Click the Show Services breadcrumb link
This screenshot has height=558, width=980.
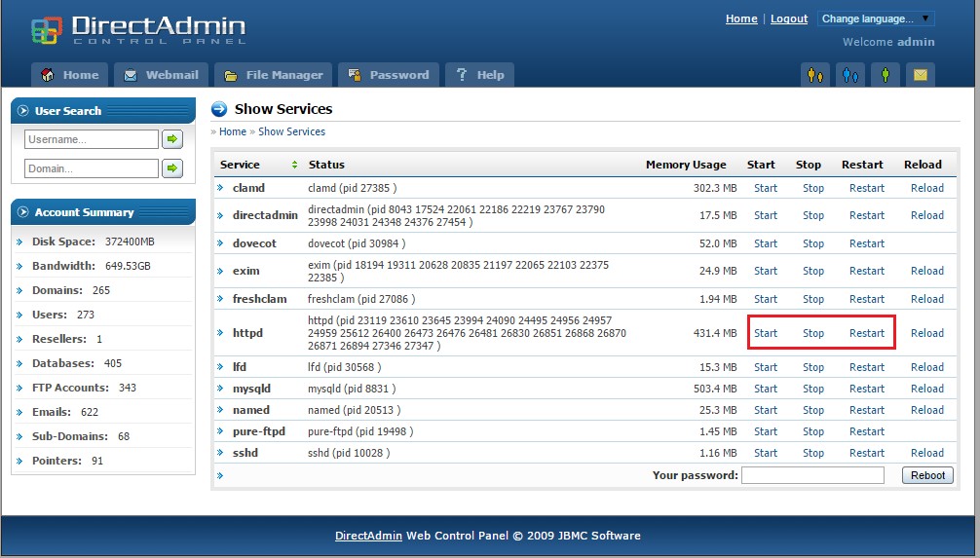[292, 131]
